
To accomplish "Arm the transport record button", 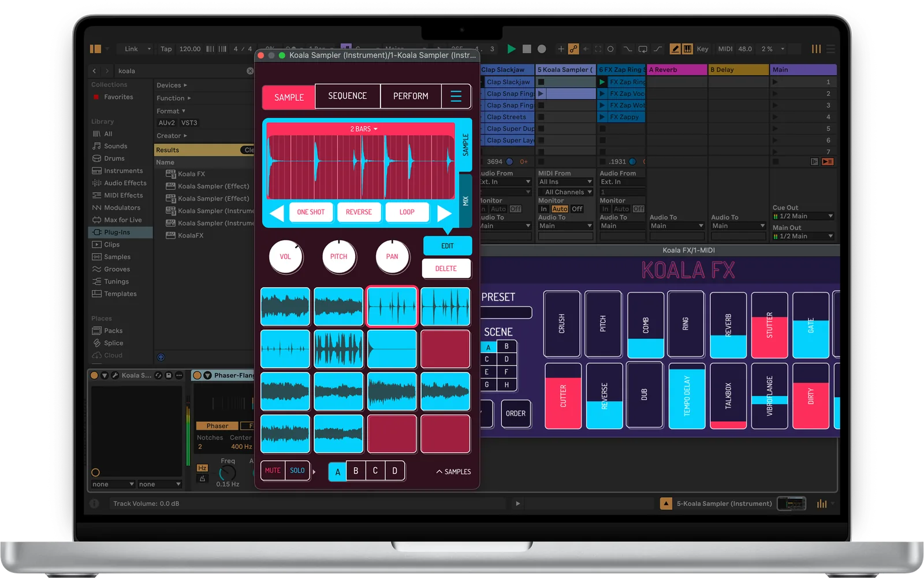I will 542,49.
